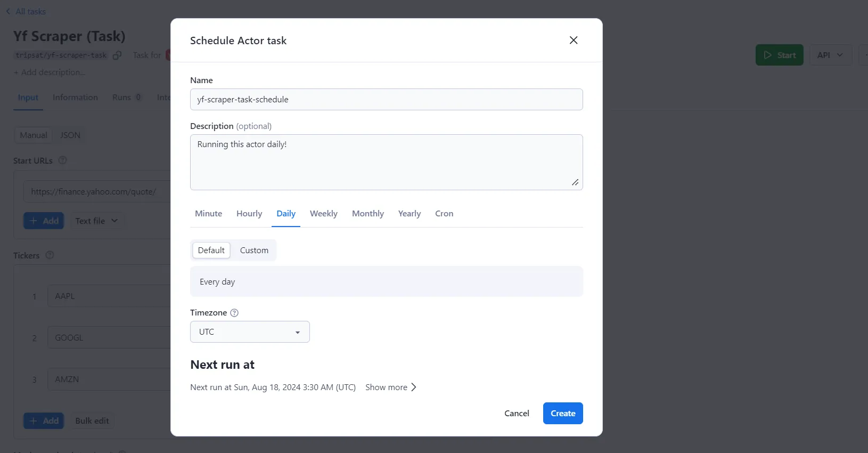Click the Create button
The image size is (868, 453).
(563, 414)
